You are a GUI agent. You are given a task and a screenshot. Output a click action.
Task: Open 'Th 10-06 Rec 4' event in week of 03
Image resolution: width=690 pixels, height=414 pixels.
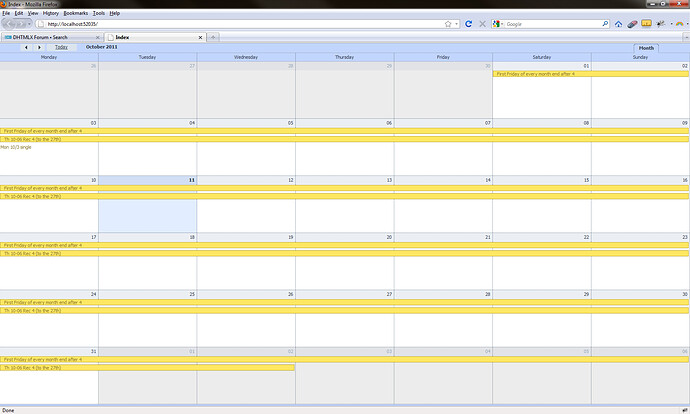coord(345,139)
